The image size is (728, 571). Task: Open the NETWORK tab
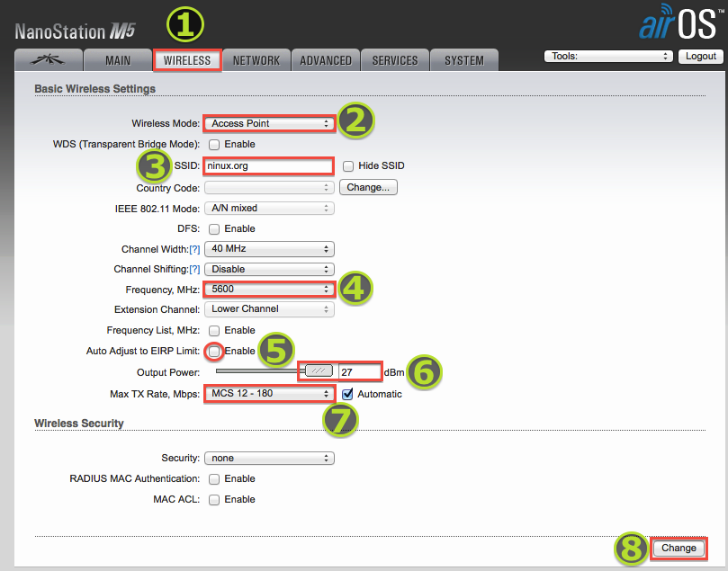pyautogui.click(x=256, y=60)
